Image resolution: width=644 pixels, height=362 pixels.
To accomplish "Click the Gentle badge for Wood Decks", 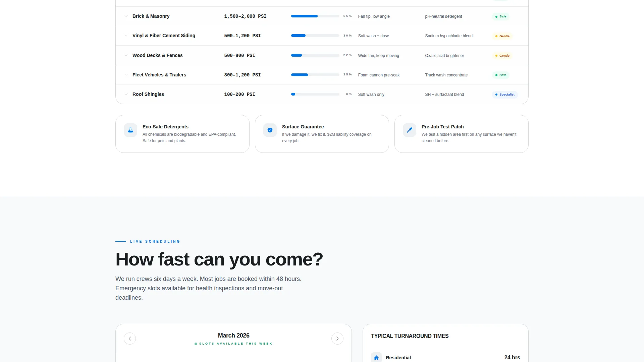I will coord(502,56).
